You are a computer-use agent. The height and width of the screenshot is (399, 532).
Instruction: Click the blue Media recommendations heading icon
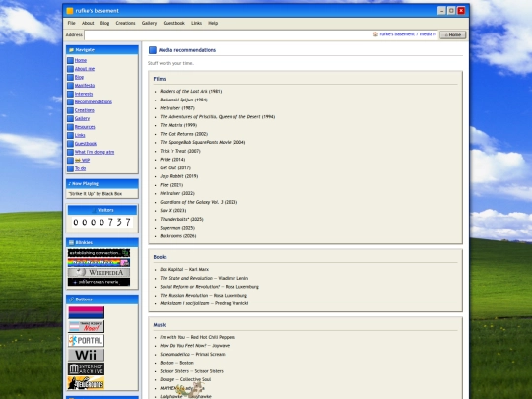153,50
